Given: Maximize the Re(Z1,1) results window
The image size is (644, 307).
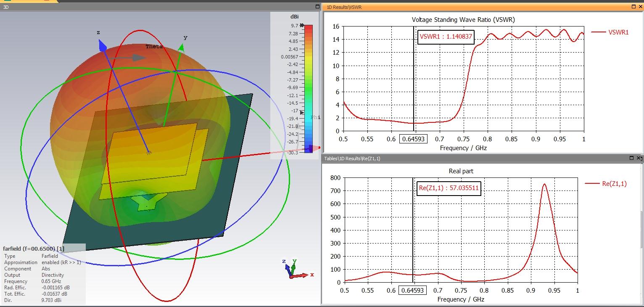Looking at the screenshot, I should [x=632, y=158].
